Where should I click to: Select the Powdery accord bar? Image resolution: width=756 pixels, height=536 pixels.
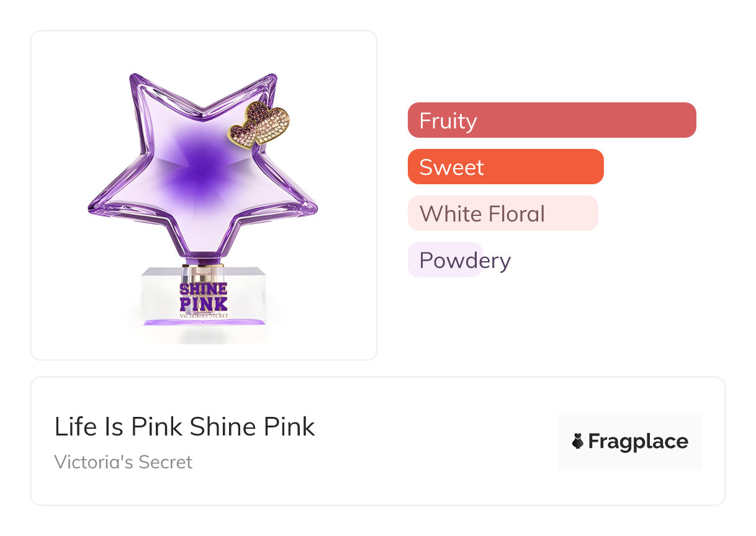444,260
